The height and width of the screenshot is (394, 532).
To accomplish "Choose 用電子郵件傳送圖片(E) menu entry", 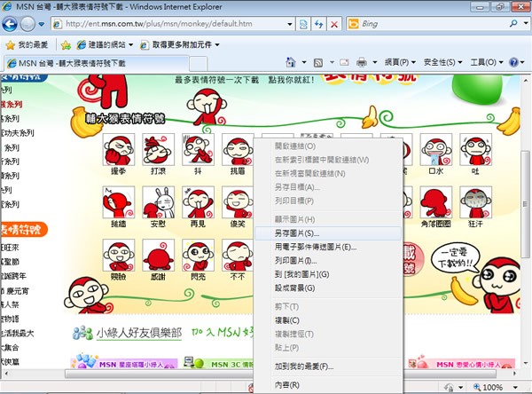I will 328,247.
